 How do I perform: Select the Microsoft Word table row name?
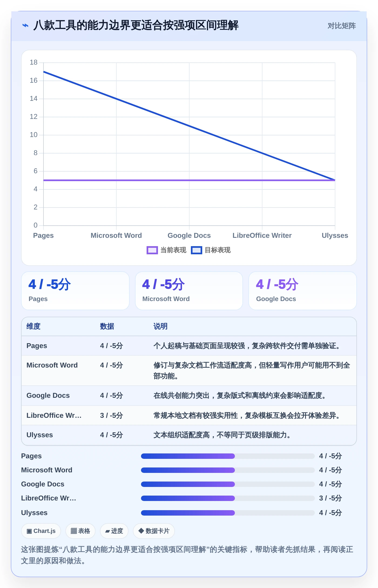[x=52, y=365]
